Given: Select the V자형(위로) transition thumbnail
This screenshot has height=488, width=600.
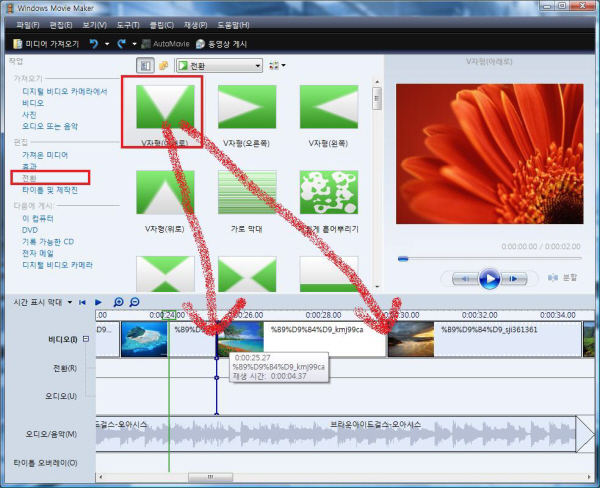Looking at the screenshot, I should (x=165, y=192).
